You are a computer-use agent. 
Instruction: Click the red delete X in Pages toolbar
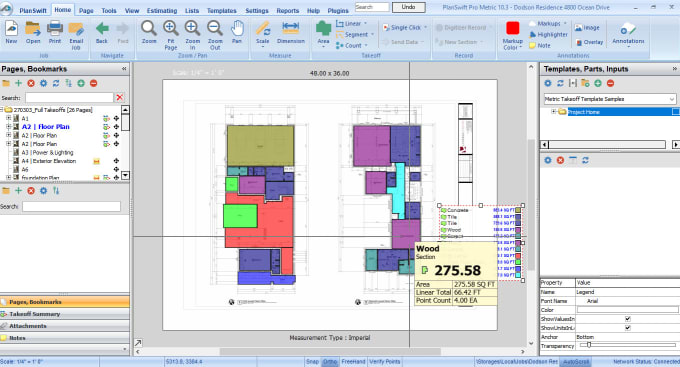click(x=31, y=83)
